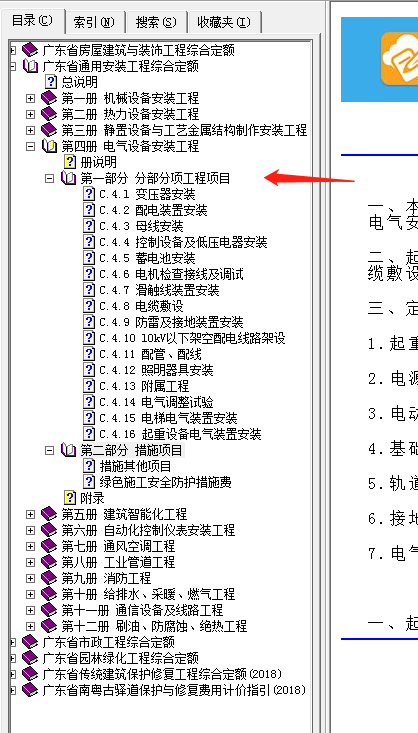Click the page icon of C.4.2 配电装置安装
Viewport: 418px width, 733px height.
click(89, 210)
